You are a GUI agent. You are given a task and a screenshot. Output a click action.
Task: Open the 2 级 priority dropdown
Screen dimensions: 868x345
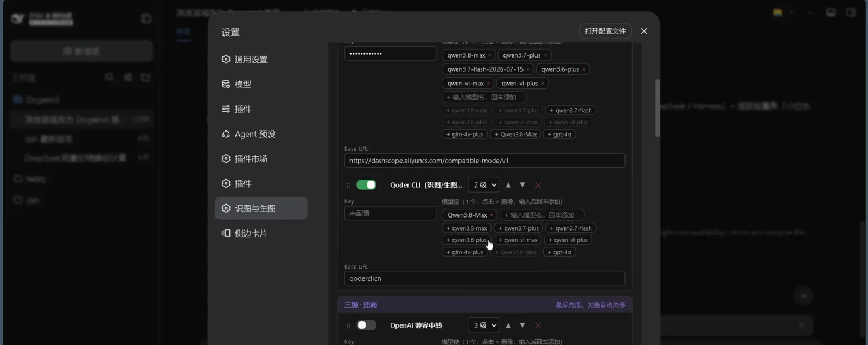coord(483,185)
